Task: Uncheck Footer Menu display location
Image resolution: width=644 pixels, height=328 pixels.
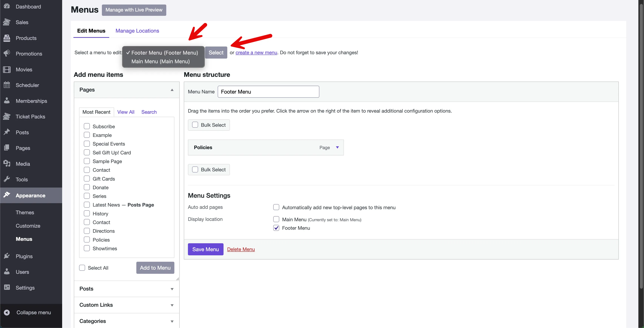Action: (x=276, y=228)
